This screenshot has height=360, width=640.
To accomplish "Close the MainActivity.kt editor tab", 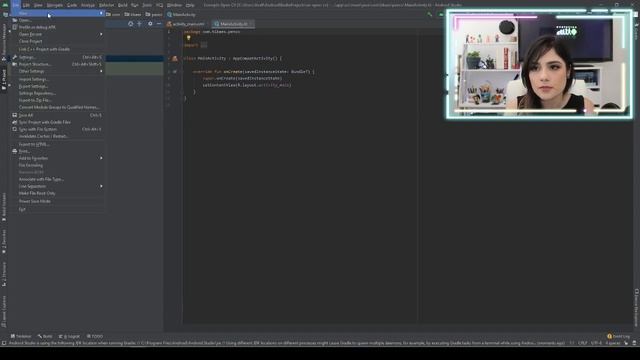I will tap(251, 24).
